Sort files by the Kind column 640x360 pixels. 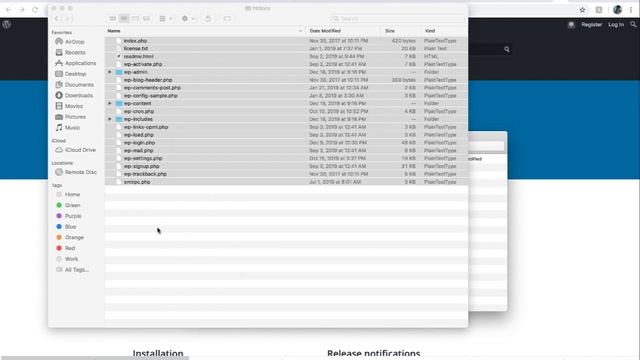click(444, 31)
